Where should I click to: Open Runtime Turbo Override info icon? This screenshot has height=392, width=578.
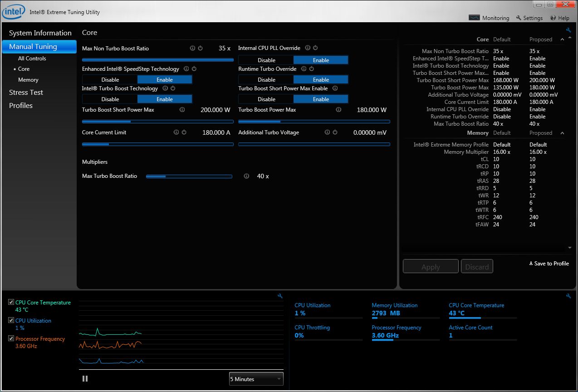click(304, 69)
